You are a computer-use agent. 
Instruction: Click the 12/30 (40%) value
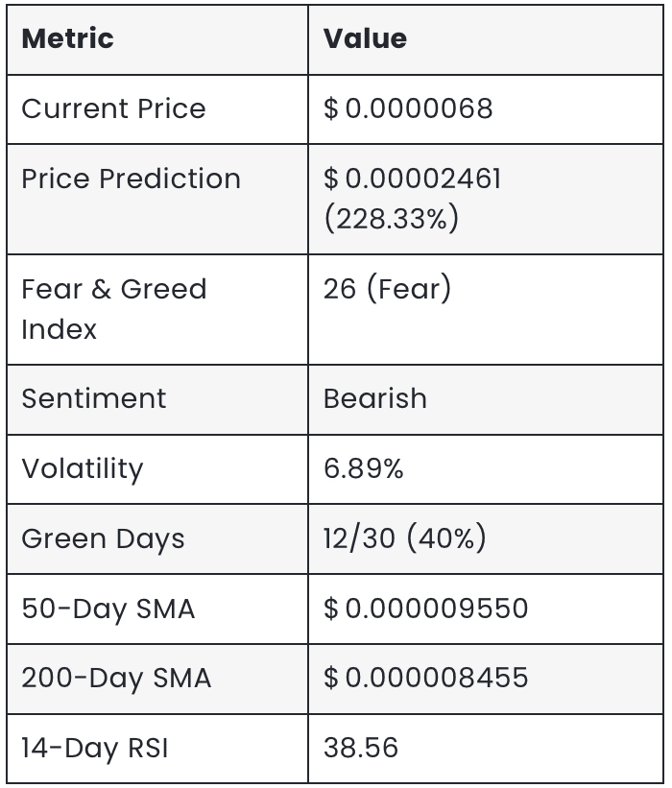405,537
